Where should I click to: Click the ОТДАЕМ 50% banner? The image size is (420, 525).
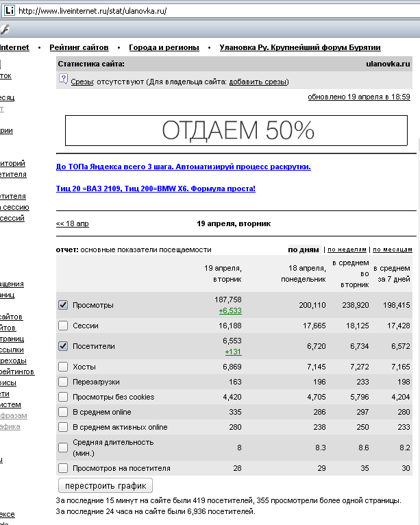[238, 130]
